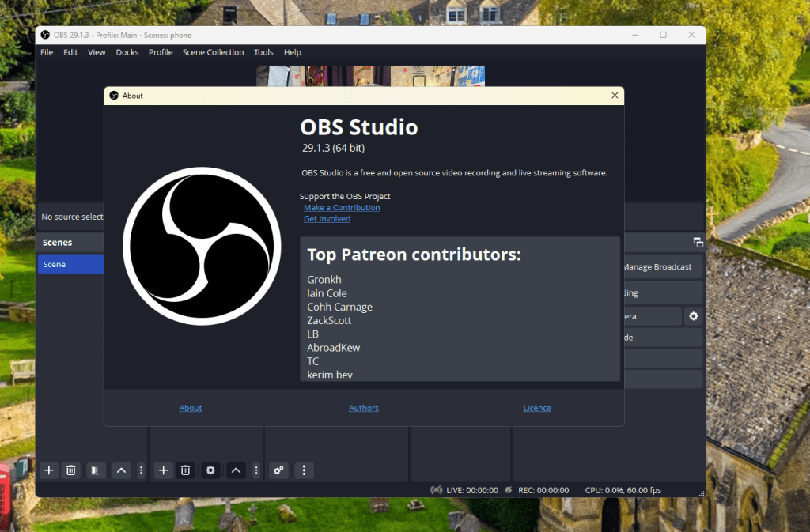The height and width of the screenshot is (532, 810).
Task: Pop out the Controls dock via float icon
Action: tap(698, 242)
